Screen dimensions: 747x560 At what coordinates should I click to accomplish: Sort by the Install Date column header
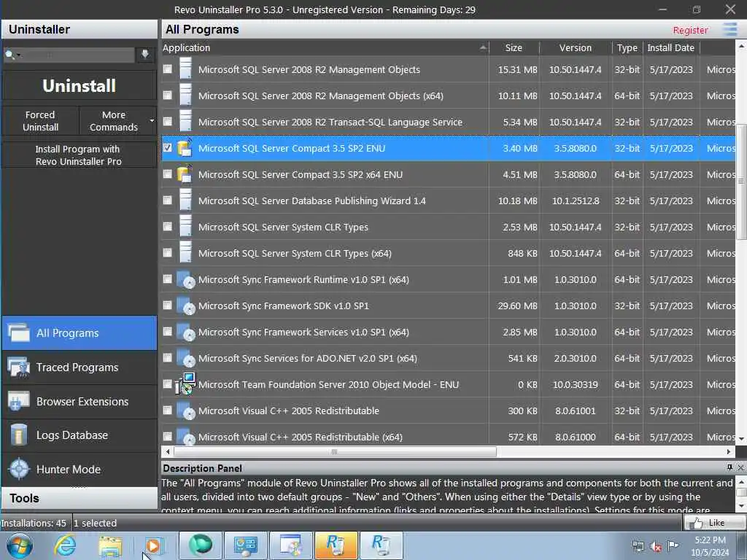pyautogui.click(x=670, y=47)
